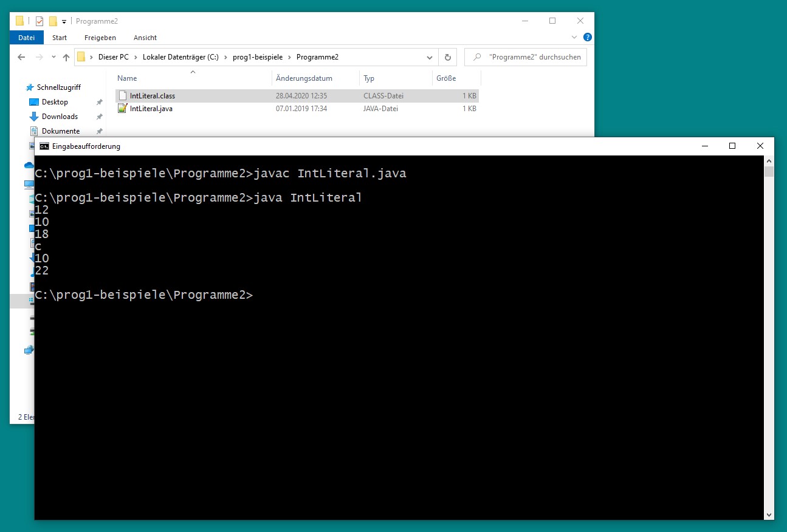
Task: Click the OneDrive cloud icon in sidebar
Action: pyautogui.click(x=29, y=165)
